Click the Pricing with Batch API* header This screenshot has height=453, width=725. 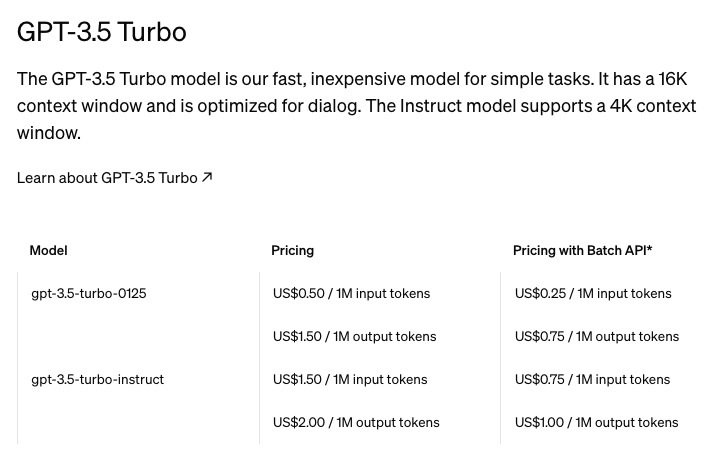click(582, 250)
